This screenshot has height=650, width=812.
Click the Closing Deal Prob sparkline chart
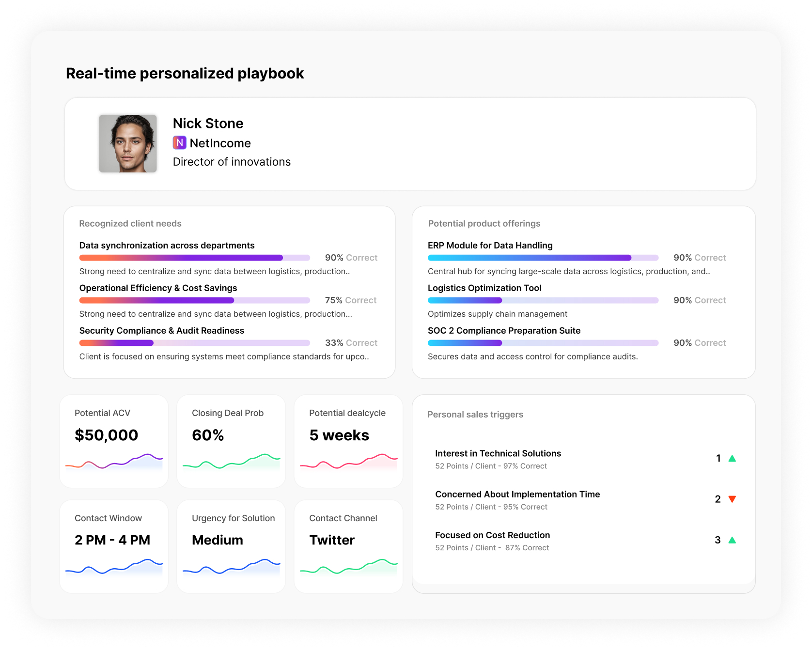tap(231, 462)
